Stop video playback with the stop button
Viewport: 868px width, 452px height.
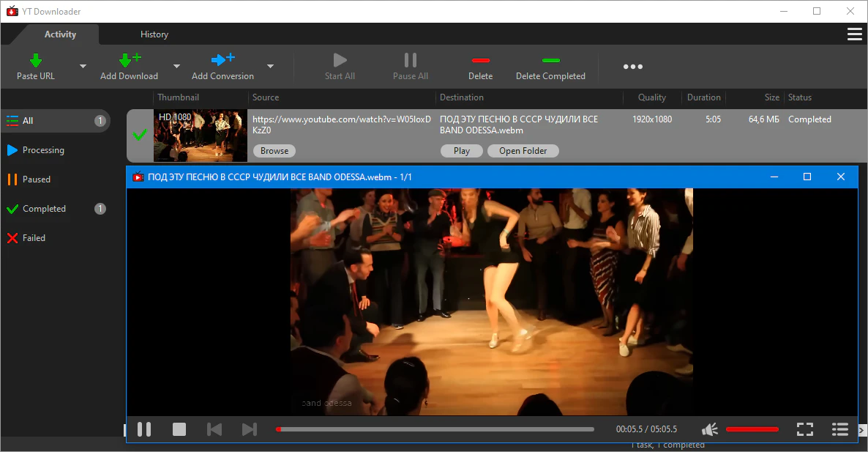coord(179,429)
